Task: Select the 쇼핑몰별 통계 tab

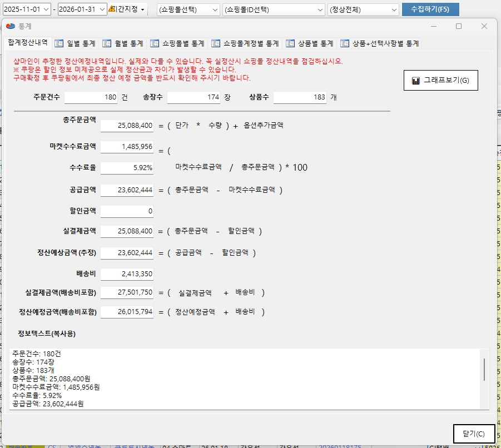Action: click(178, 43)
